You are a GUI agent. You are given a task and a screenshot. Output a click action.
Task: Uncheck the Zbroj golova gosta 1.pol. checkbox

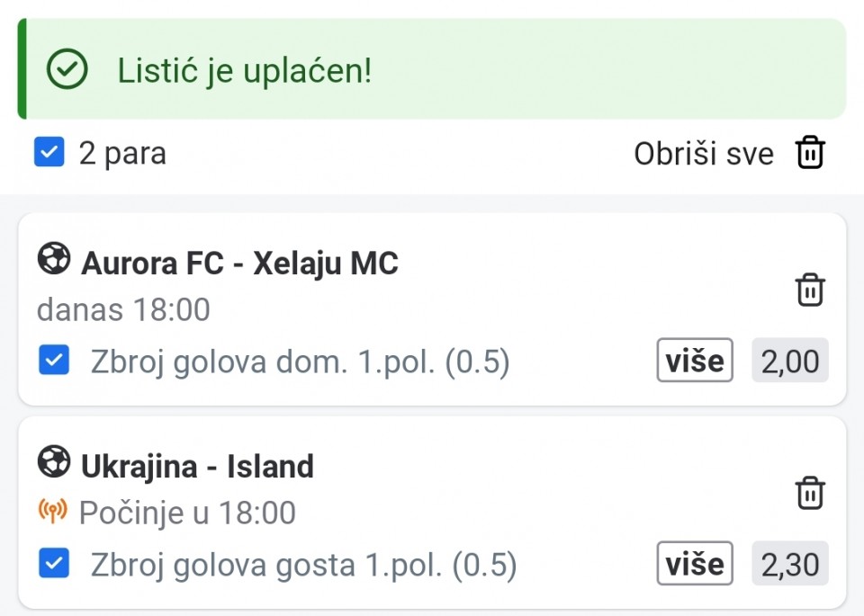(54, 565)
